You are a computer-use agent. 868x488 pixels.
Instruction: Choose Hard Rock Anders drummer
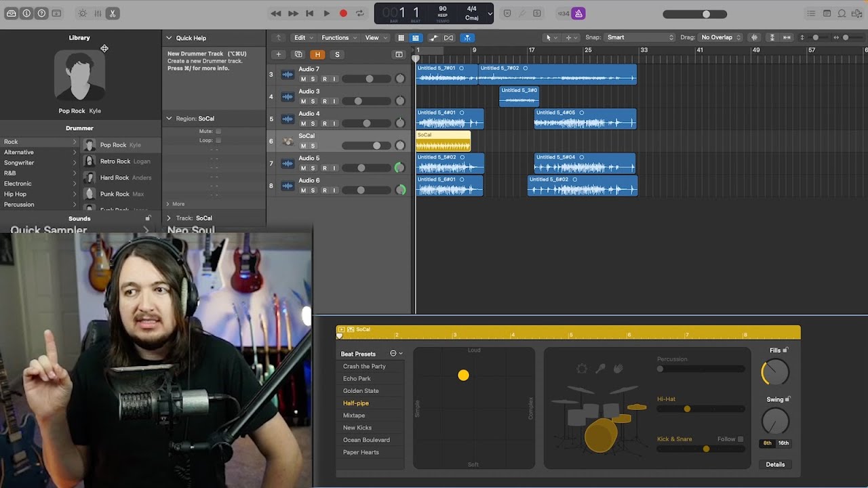click(x=121, y=178)
